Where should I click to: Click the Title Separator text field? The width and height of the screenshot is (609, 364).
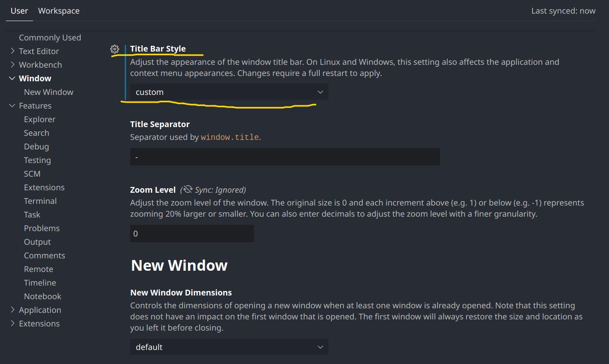[285, 157]
